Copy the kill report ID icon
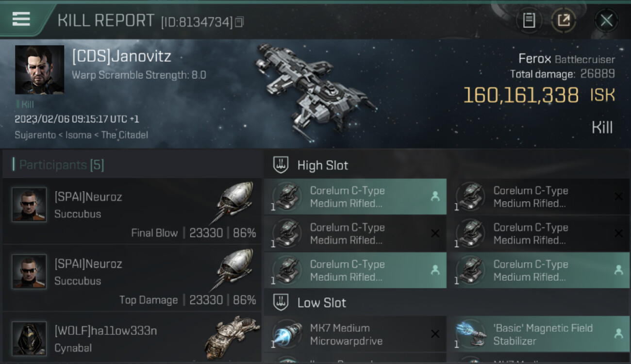The width and height of the screenshot is (631, 364). tap(239, 22)
